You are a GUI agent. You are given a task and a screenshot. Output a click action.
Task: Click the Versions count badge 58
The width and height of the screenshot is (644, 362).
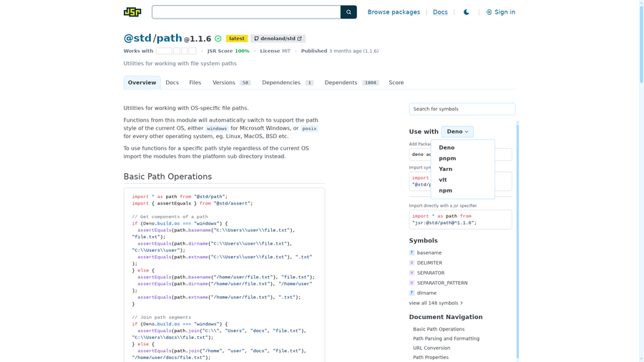coord(245,83)
